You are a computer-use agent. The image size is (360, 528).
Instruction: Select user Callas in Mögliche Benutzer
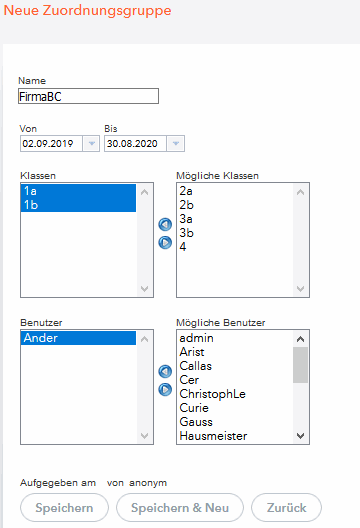coord(235,366)
